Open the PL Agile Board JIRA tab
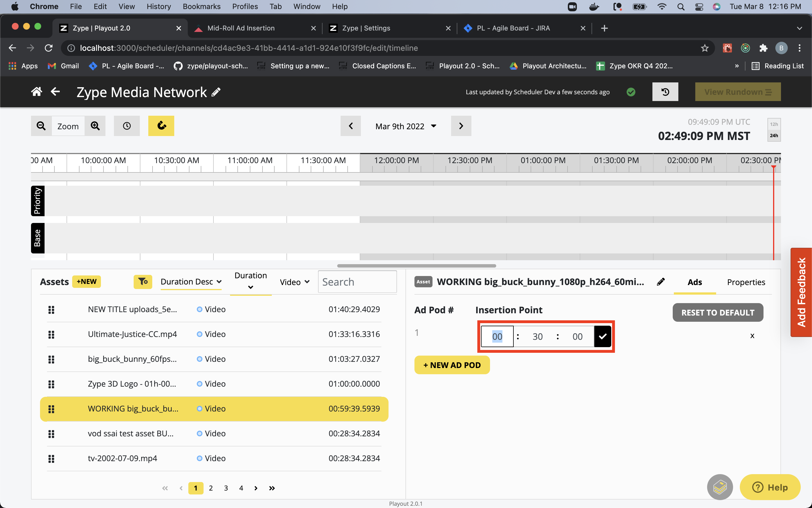Screen dimensions: 812x508 click(524, 28)
